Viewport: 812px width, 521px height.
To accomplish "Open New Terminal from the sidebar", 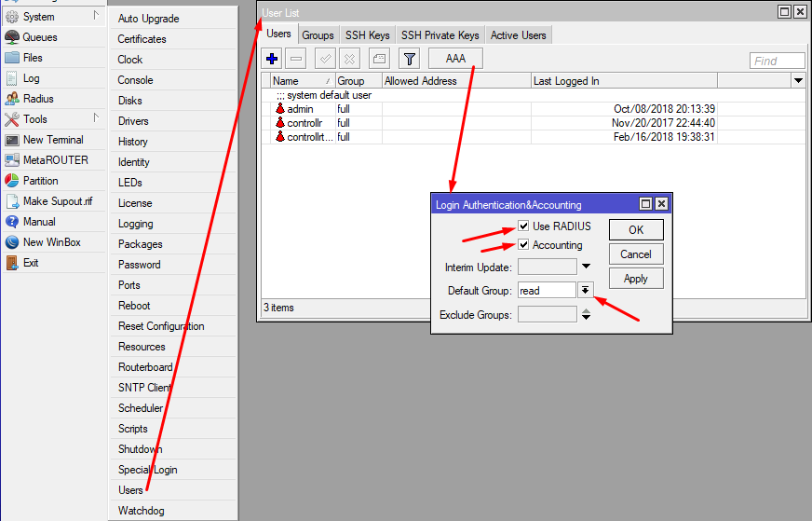I will (53, 140).
